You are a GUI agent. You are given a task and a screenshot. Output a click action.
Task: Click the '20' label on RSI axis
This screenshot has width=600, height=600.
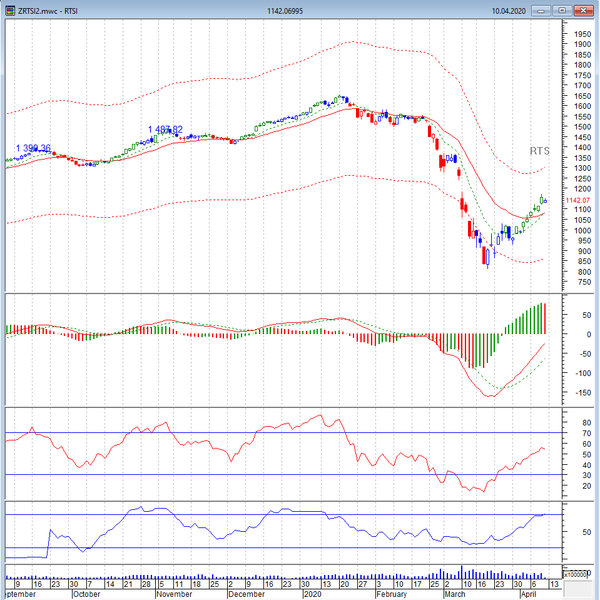tap(587, 486)
